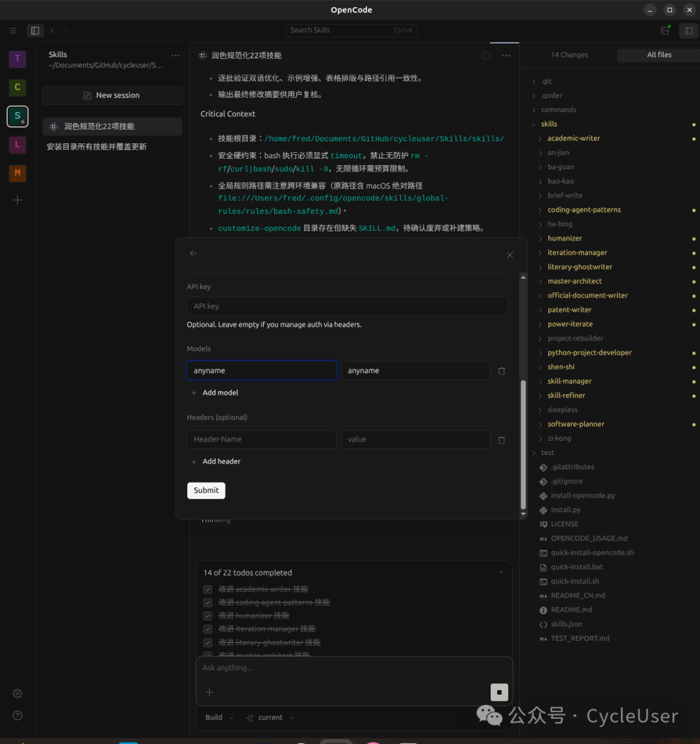Screen dimensions: 700x744
Task: Delete the anyname model row
Action: coord(502,371)
